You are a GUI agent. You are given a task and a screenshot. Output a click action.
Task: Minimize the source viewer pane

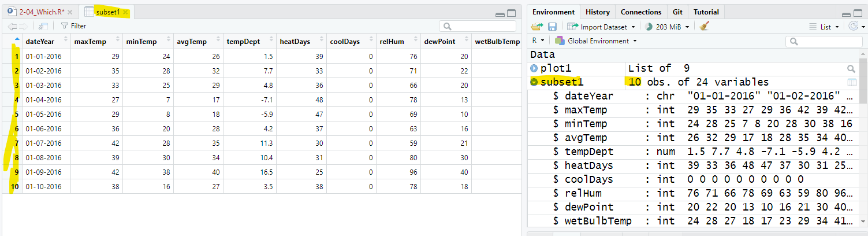(501, 13)
